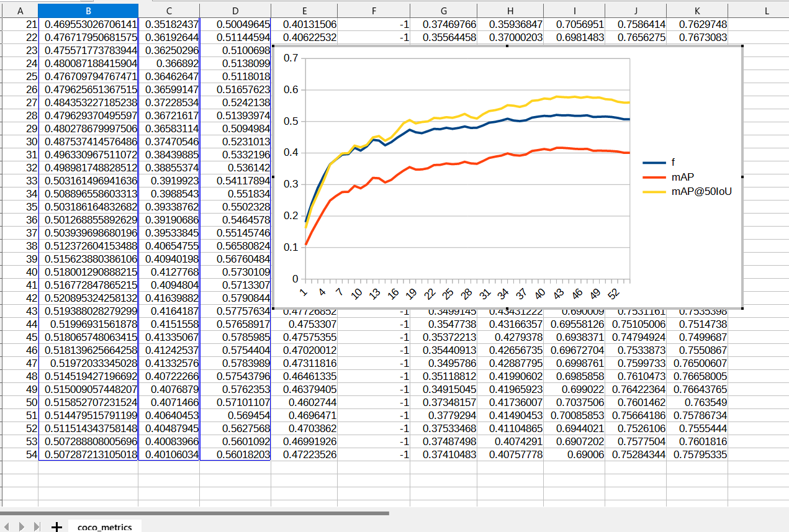Select column D header
This screenshot has height=532, width=789.
tap(235, 11)
